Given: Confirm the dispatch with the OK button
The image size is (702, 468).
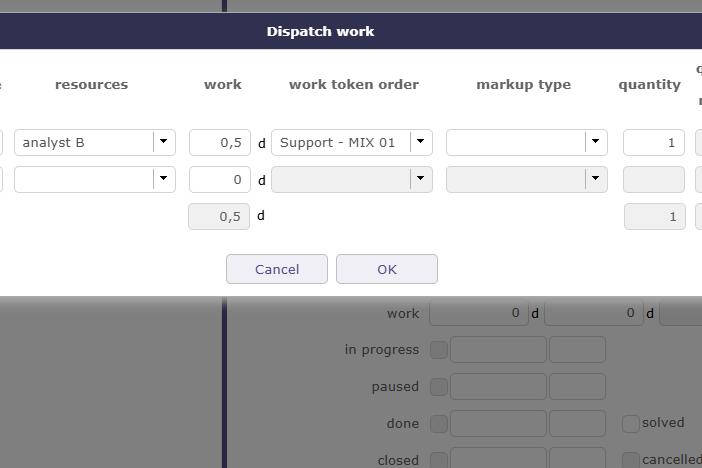Looking at the screenshot, I should point(387,269).
